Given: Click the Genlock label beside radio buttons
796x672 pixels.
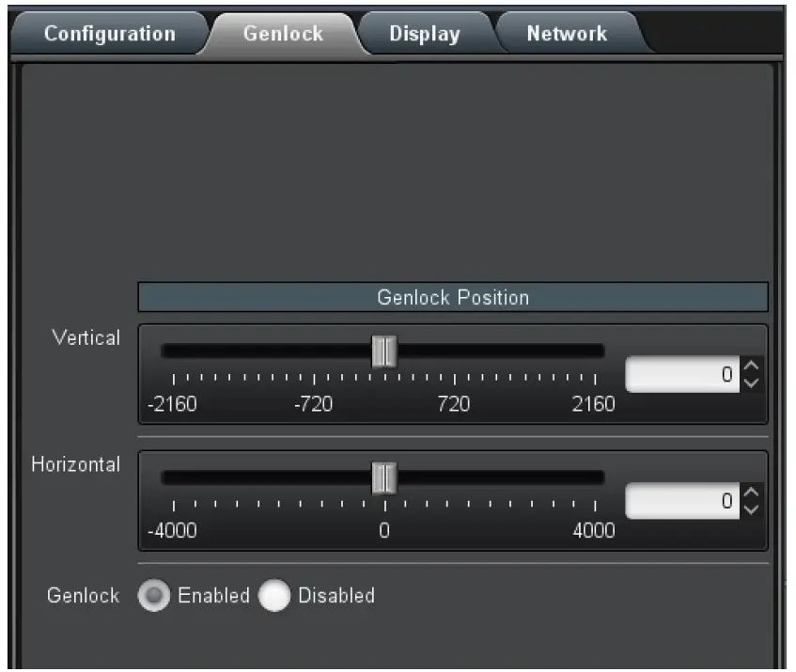Looking at the screenshot, I should [84, 595].
